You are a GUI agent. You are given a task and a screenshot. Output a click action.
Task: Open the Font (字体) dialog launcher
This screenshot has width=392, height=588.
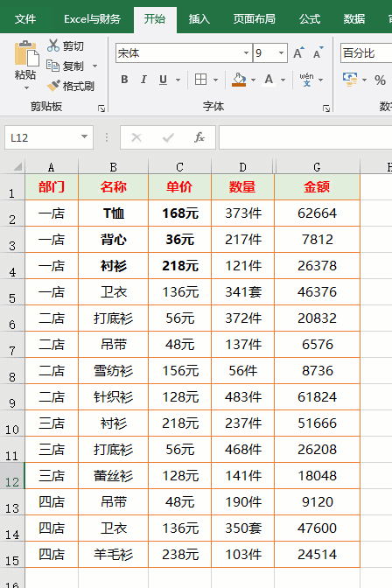[x=326, y=108]
